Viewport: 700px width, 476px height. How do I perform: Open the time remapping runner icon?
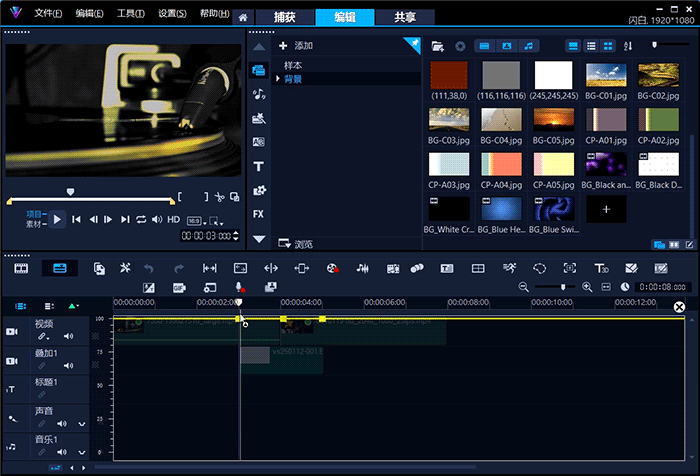(x=509, y=268)
